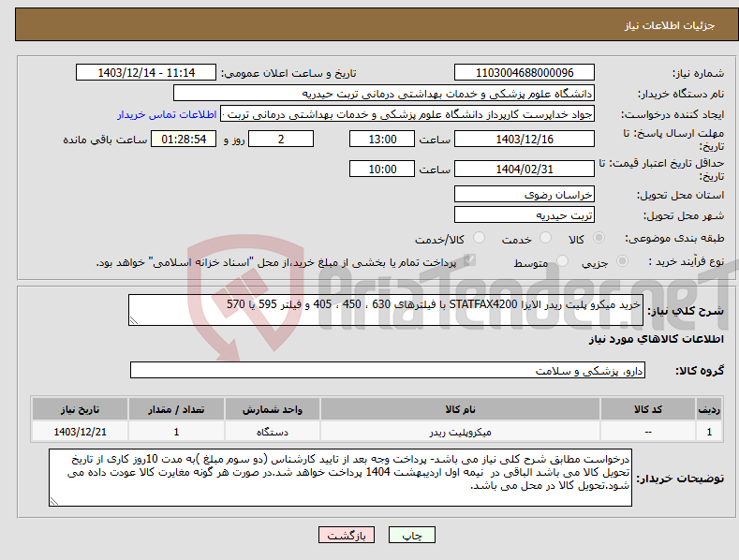Select the کالا/خدمت radio button
The height and width of the screenshot is (560, 739).
(x=479, y=238)
